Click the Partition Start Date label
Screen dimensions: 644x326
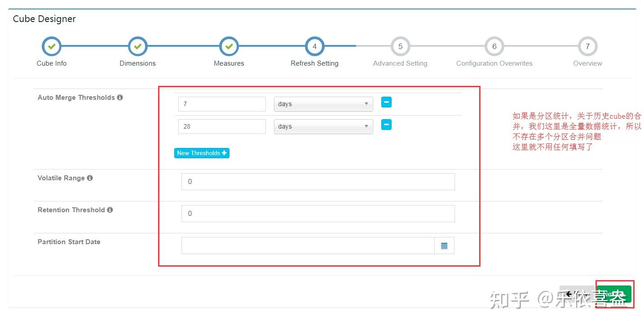tap(69, 242)
